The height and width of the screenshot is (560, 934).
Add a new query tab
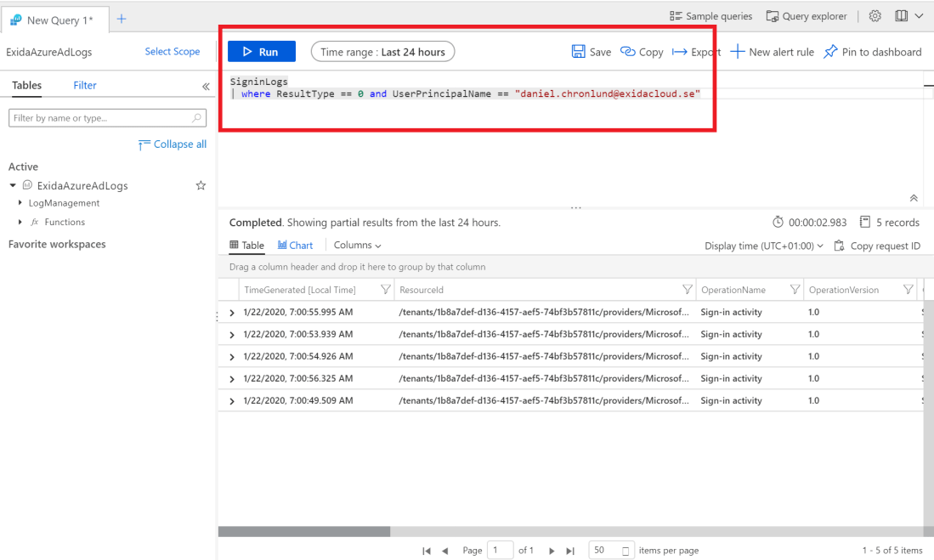122,19
